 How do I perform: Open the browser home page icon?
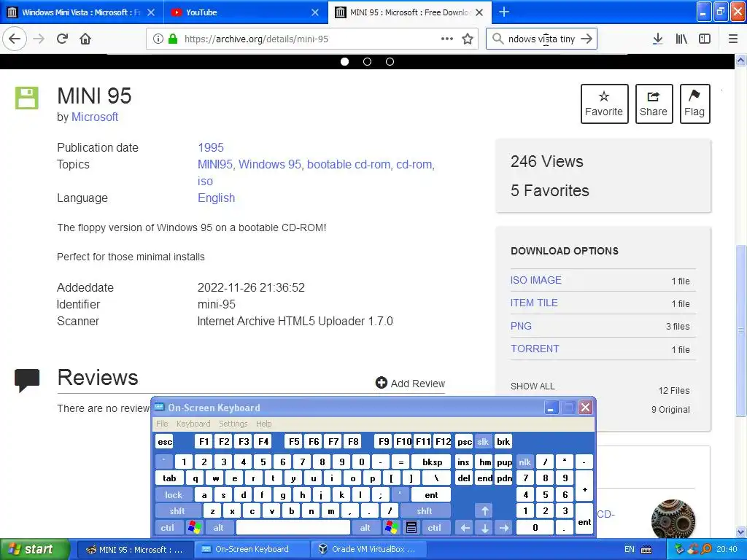[85, 39]
